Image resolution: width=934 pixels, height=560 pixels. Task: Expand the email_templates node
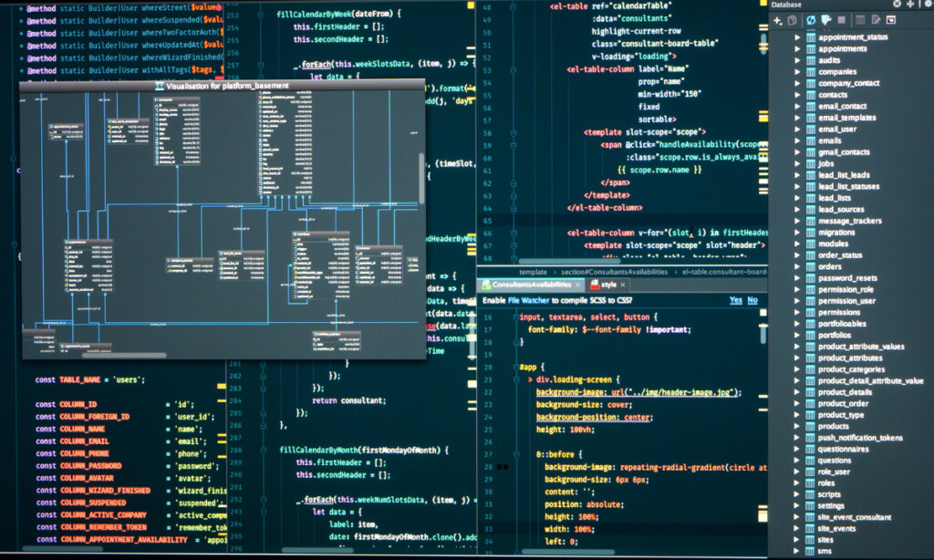[x=799, y=118]
